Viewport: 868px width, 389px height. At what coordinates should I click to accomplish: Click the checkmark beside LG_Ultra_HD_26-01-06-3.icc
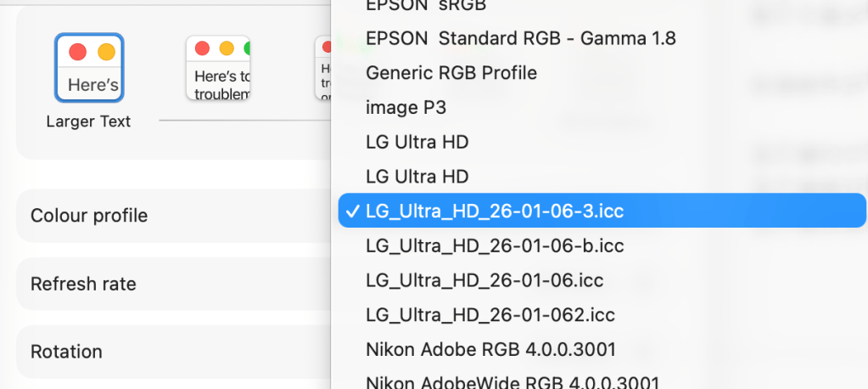[351, 211]
